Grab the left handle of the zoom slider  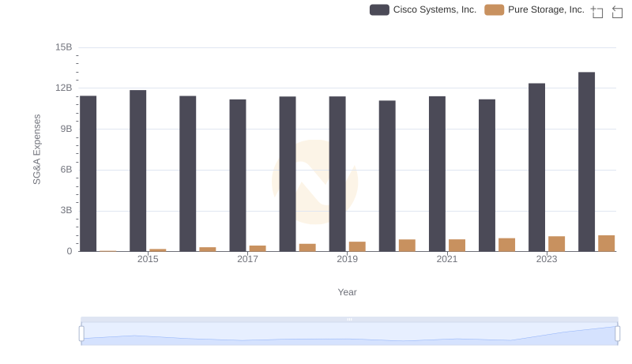pos(81,334)
